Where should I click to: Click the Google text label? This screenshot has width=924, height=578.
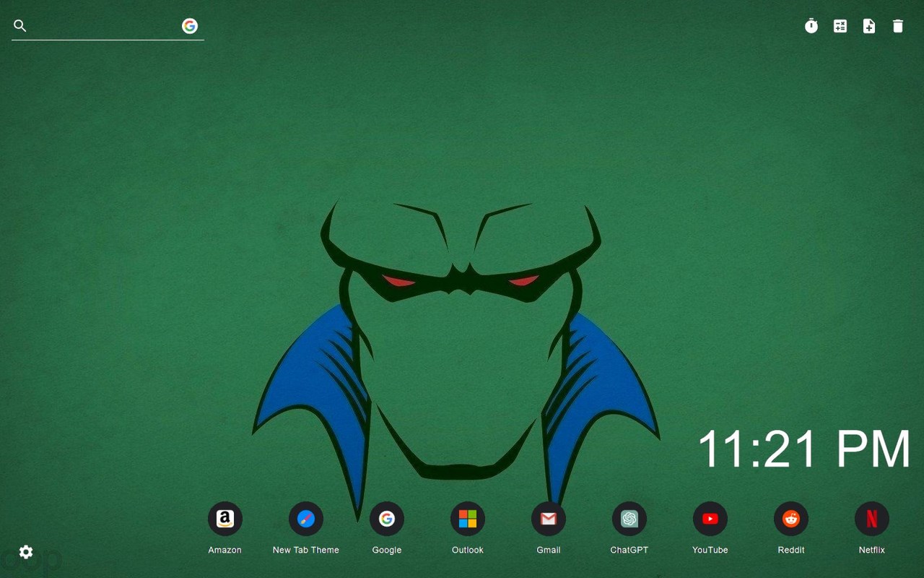(x=387, y=550)
